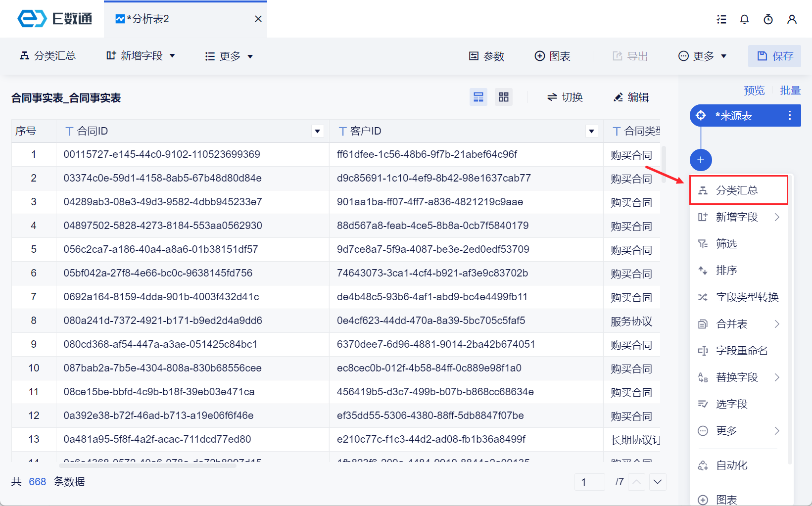812x506 pixels.
Task: Open the 来源表 node three-dot menu
Action: tap(790, 116)
